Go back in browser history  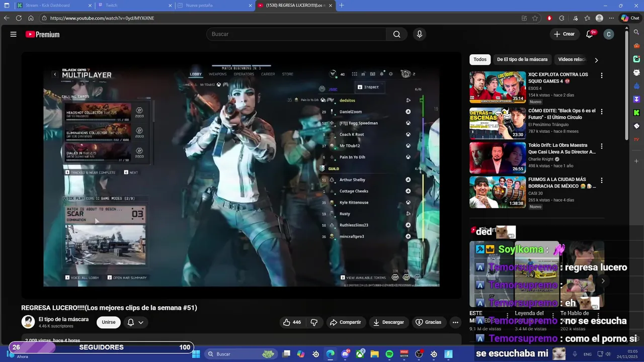(x=7, y=18)
